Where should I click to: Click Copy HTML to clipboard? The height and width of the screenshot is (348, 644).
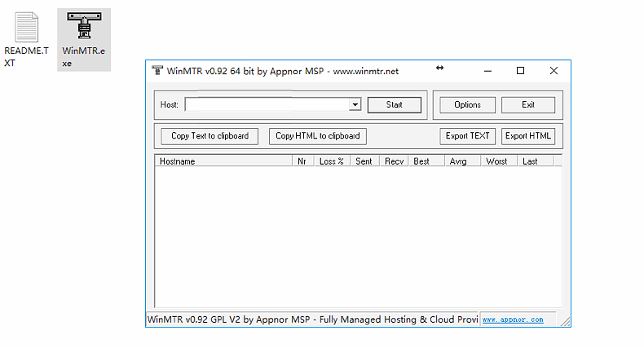[318, 136]
